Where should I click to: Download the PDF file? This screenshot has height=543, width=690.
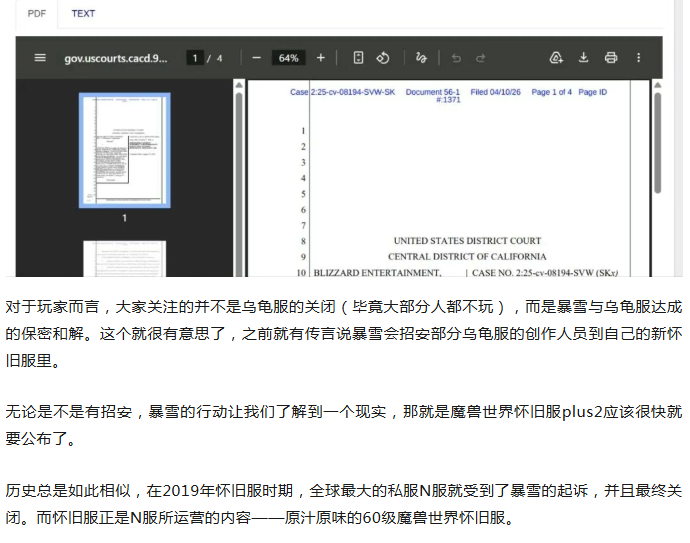[x=584, y=58]
